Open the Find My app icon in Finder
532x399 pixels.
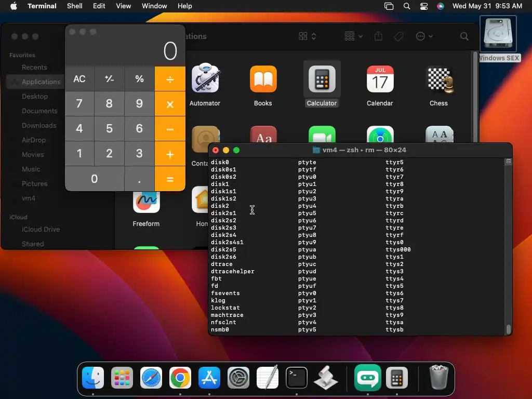(380, 135)
